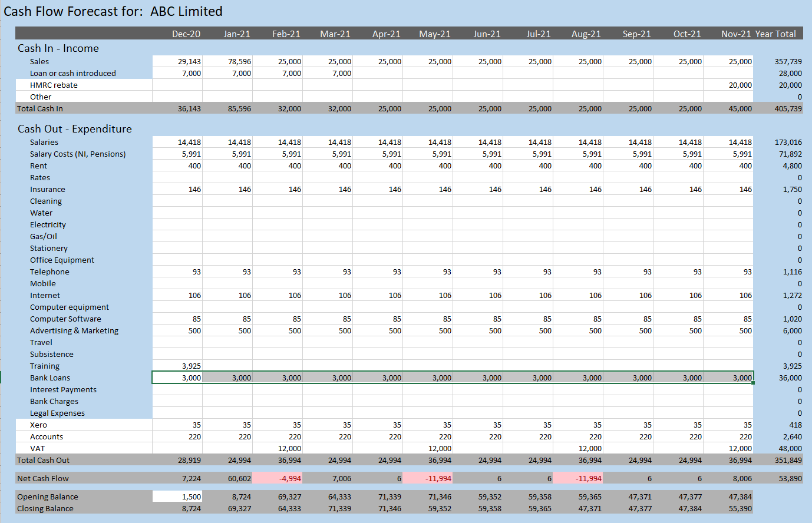Select the HMRC rebate row label
This screenshot has width=812, height=523.
54,85
